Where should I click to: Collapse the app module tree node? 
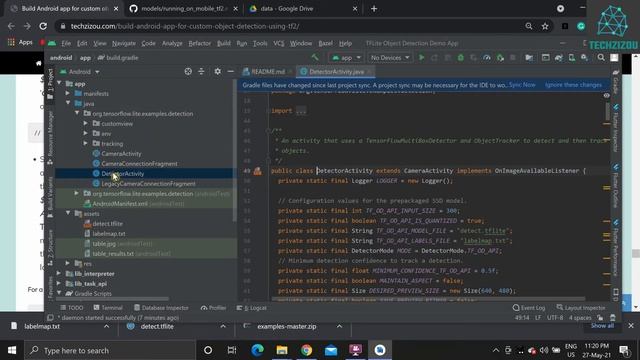coord(60,83)
